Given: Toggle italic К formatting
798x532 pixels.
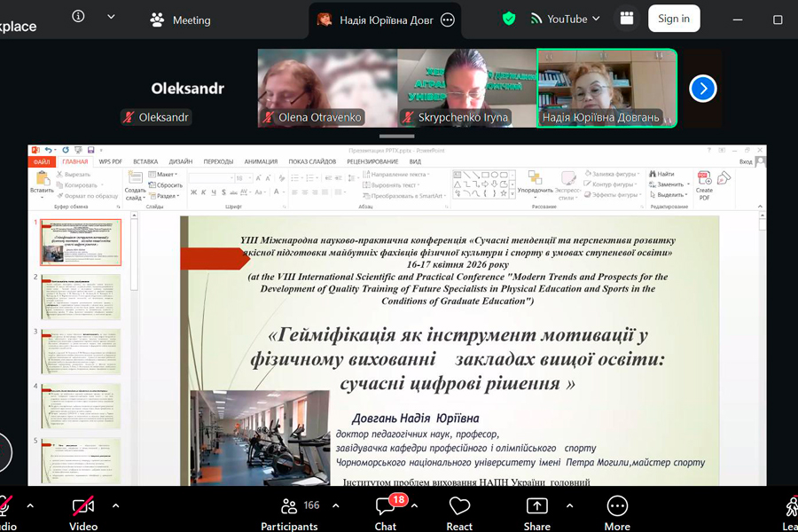Looking at the screenshot, I should coord(204,192).
